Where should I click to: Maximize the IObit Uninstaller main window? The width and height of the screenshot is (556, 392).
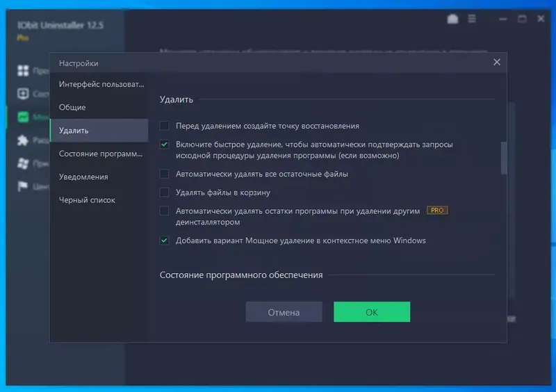pyautogui.click(x=522, y=19)
